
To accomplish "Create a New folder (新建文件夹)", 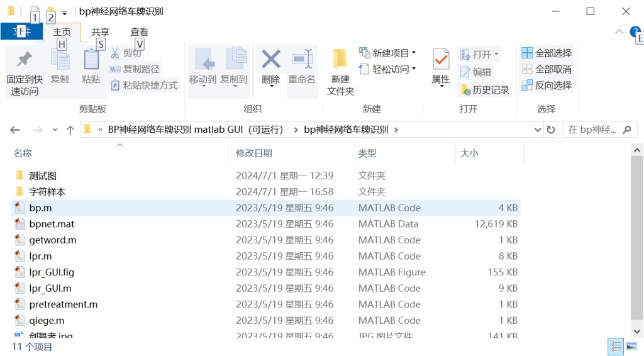I will coord(340,72).
